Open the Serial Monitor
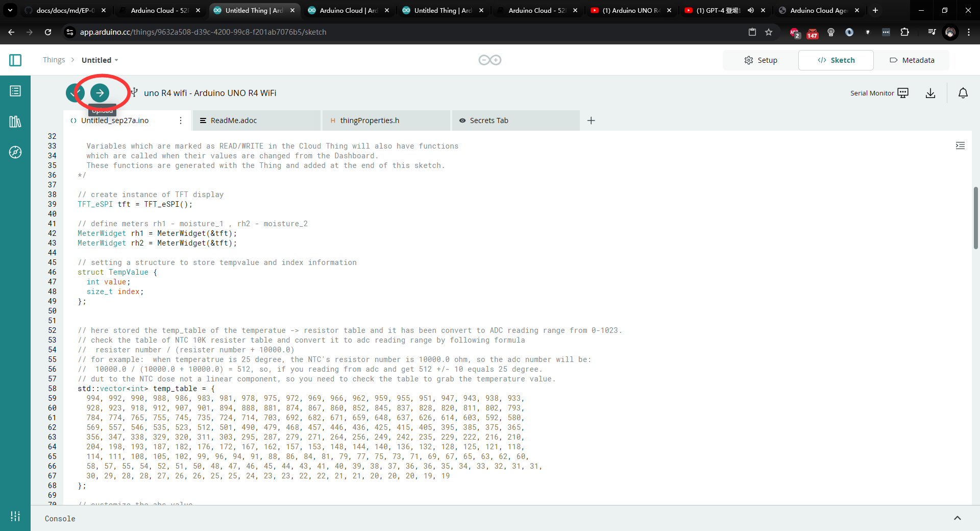 (x=879, y=93)
